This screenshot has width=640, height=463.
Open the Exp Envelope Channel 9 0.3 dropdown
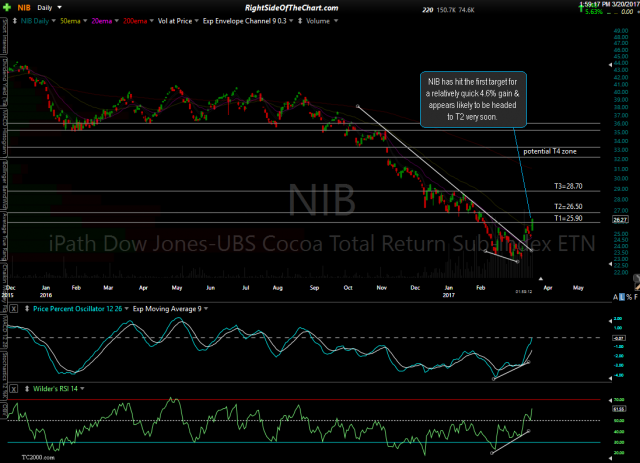pyautogui.click(x=291, y=21)
